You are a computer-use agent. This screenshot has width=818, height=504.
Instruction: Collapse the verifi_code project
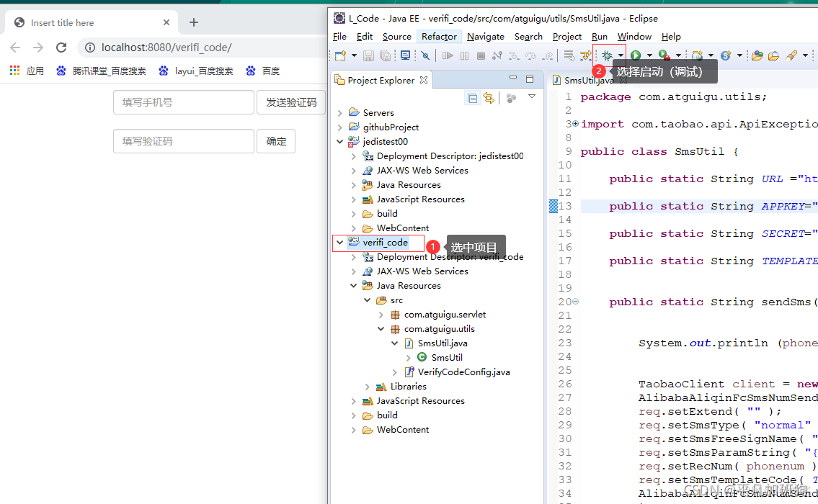339,243
